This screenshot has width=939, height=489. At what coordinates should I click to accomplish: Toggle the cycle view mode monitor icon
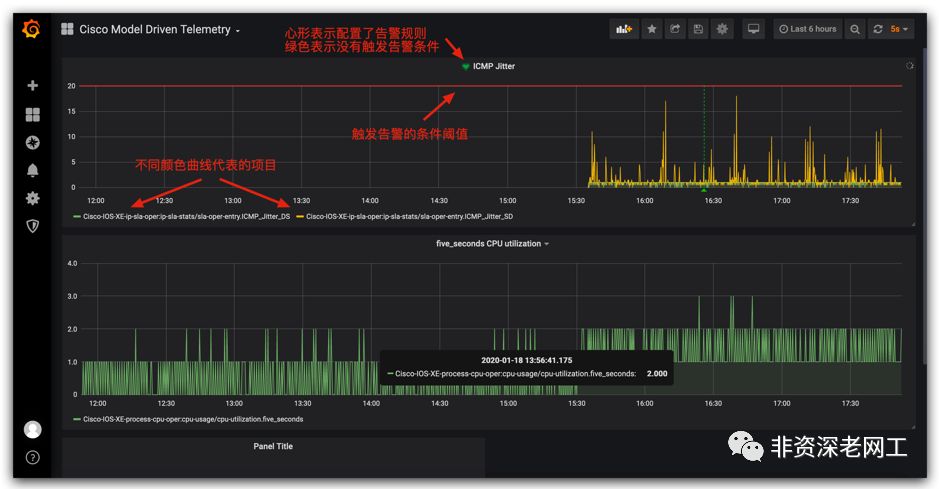753,29
